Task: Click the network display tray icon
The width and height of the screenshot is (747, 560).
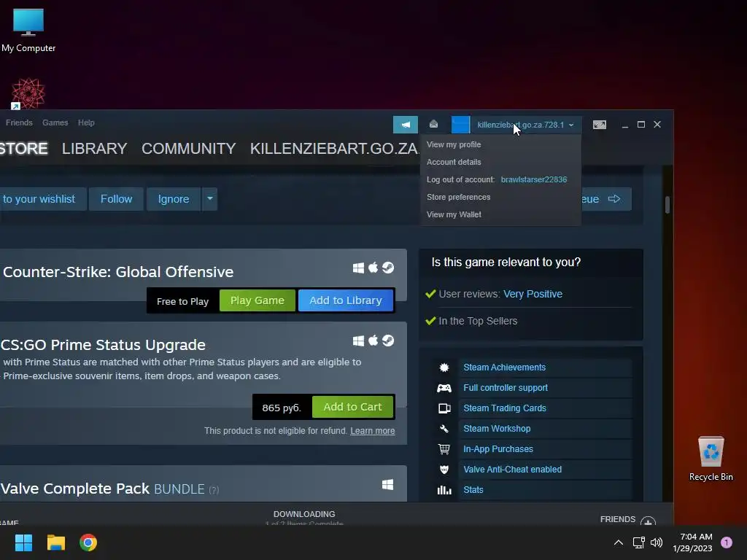Action: click(x=638, y=542)
